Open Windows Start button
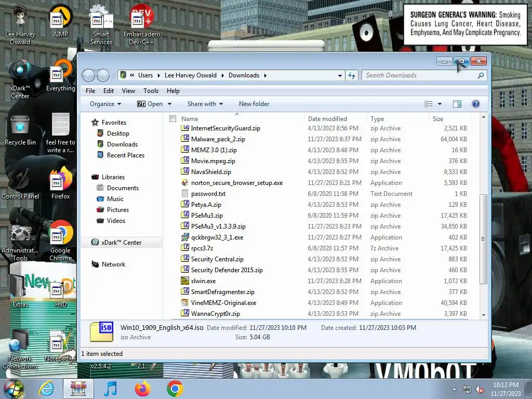 pyautogui.click(x=14, y=389)
